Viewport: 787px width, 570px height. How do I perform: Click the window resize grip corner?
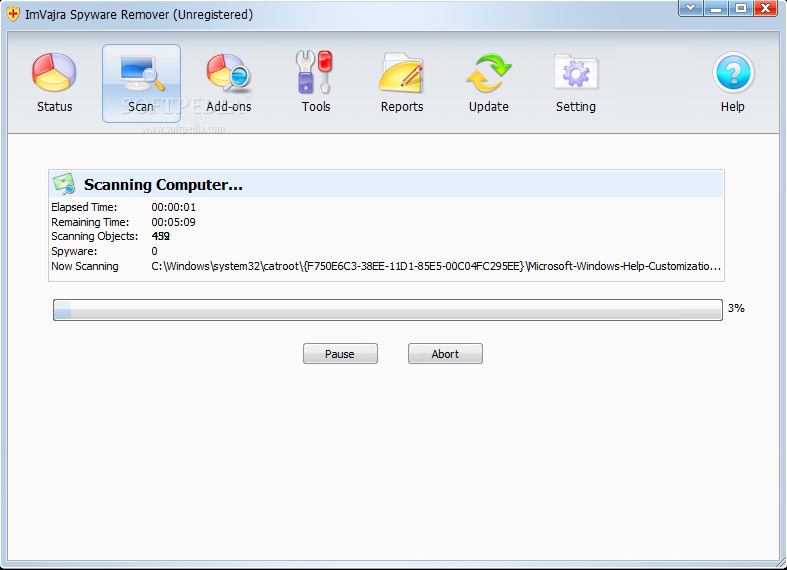click(781, 564)
